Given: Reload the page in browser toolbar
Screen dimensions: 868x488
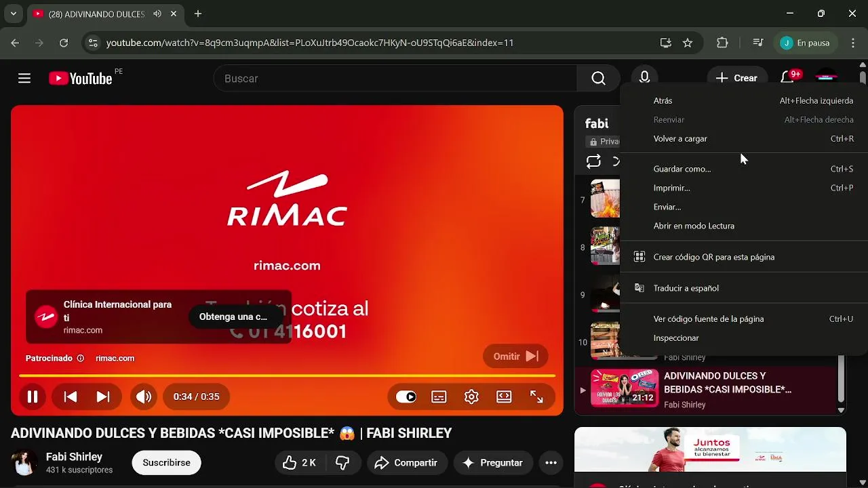Looking at the screenshot, I should pos(64,43).
